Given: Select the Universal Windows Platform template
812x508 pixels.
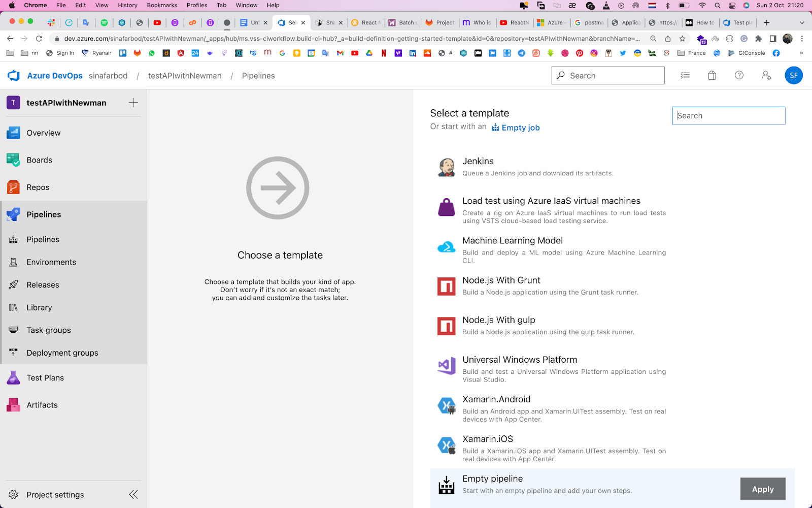Looking at the screenshot, I should 612,368.
